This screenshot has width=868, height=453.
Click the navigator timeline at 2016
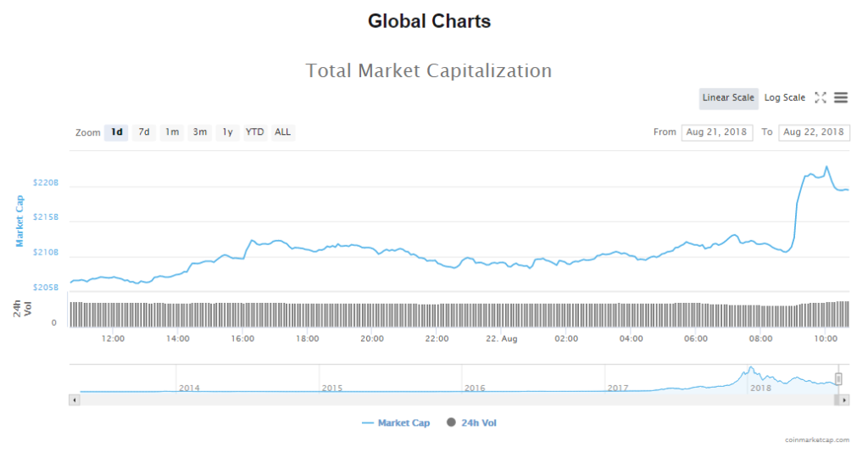(475, 388)
